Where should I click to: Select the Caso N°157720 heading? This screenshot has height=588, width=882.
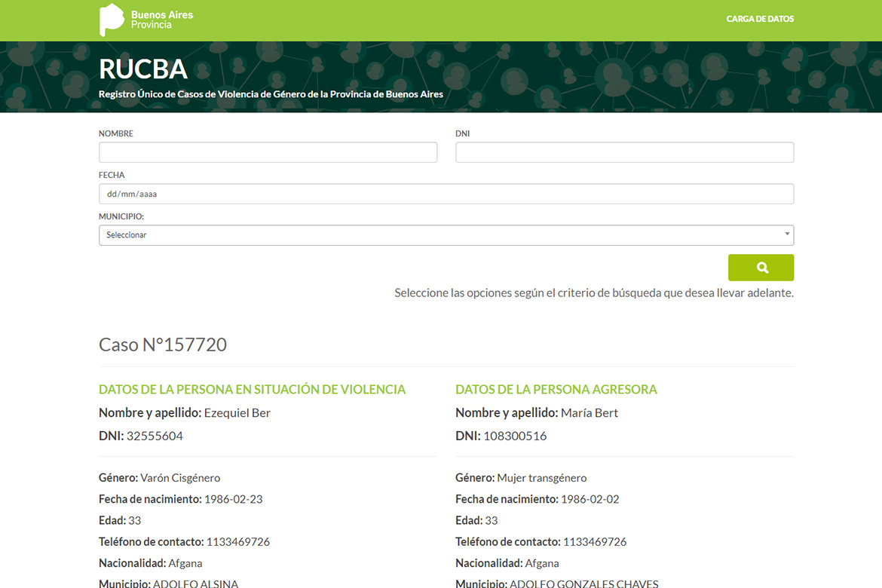pos(163,345)
